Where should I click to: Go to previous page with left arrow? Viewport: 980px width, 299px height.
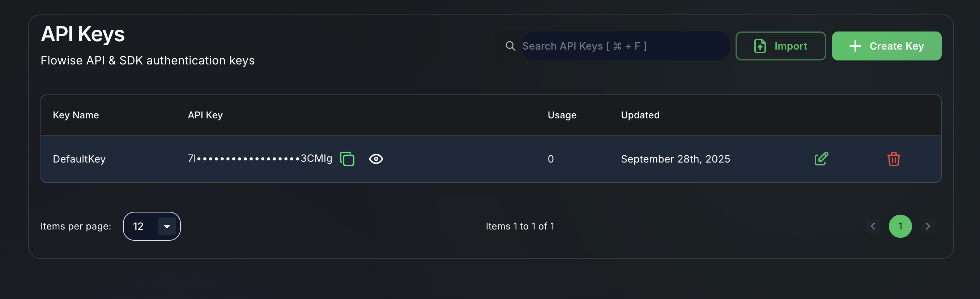pos(873,226)
